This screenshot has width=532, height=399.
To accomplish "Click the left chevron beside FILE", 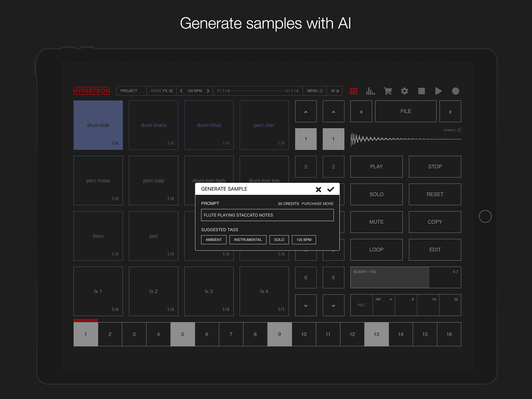I will 361,111.
